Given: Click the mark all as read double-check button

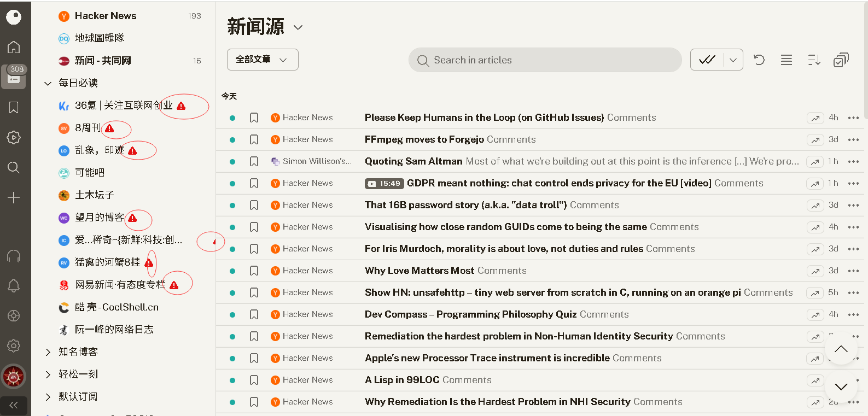Looking at the screenshot, I should coord(707,60).
